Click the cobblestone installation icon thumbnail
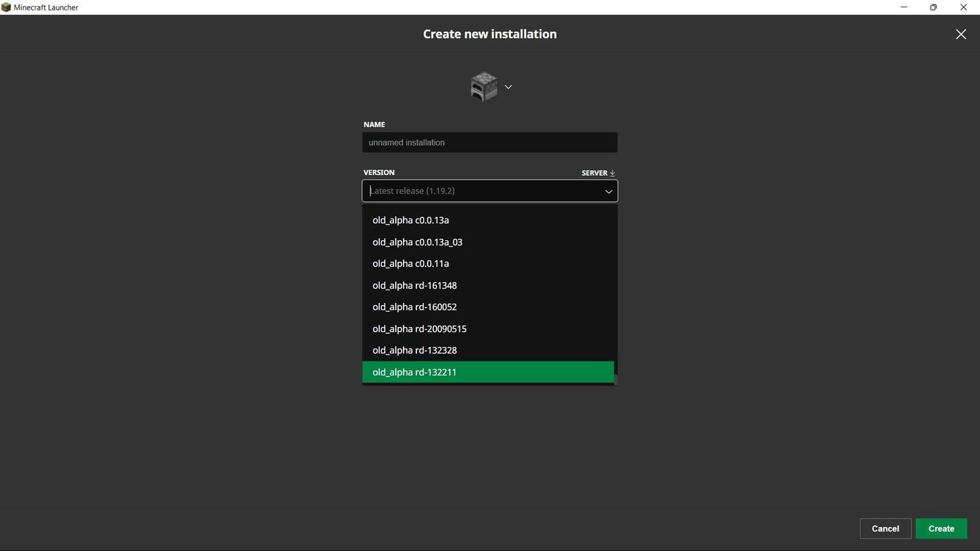This screenshot has width=980, height=551. coord(484,86)
